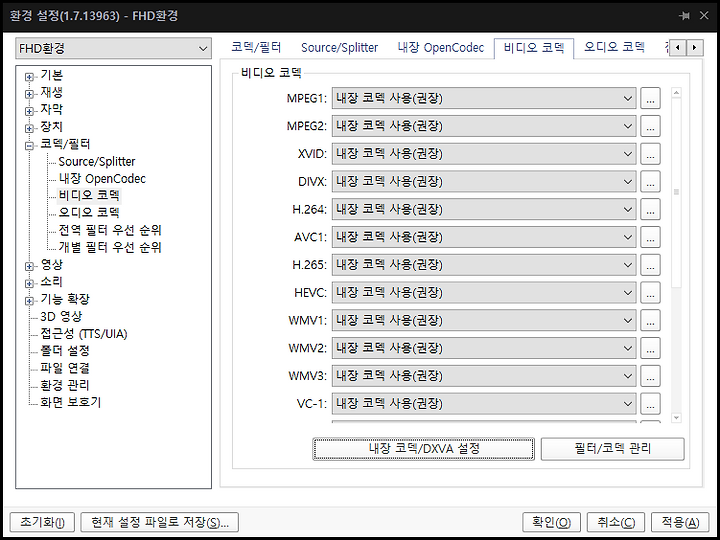Open the WMV1 codec dropdown

(x=484, y=321)
